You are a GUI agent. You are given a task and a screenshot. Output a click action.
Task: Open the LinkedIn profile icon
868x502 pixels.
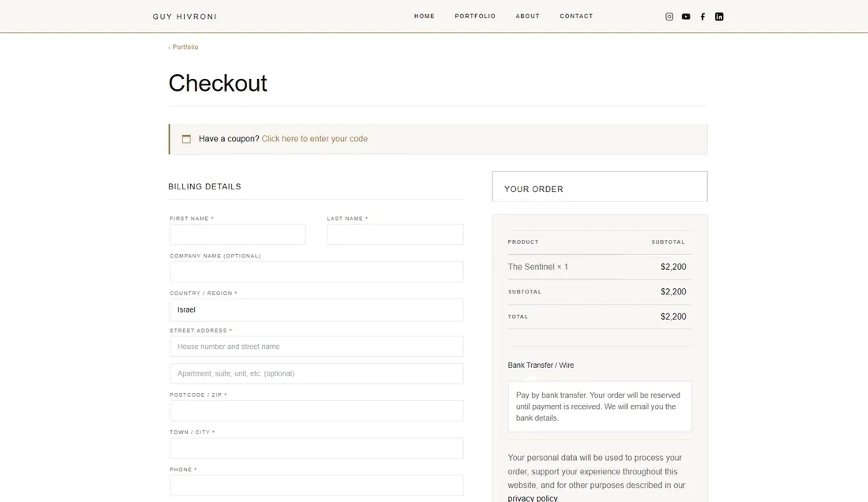719,17
